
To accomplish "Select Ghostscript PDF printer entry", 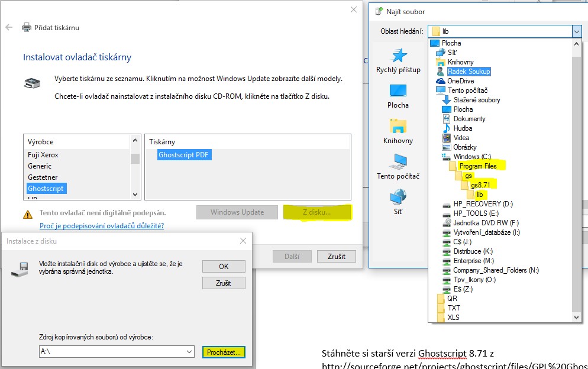I will [x=184, y=155].
